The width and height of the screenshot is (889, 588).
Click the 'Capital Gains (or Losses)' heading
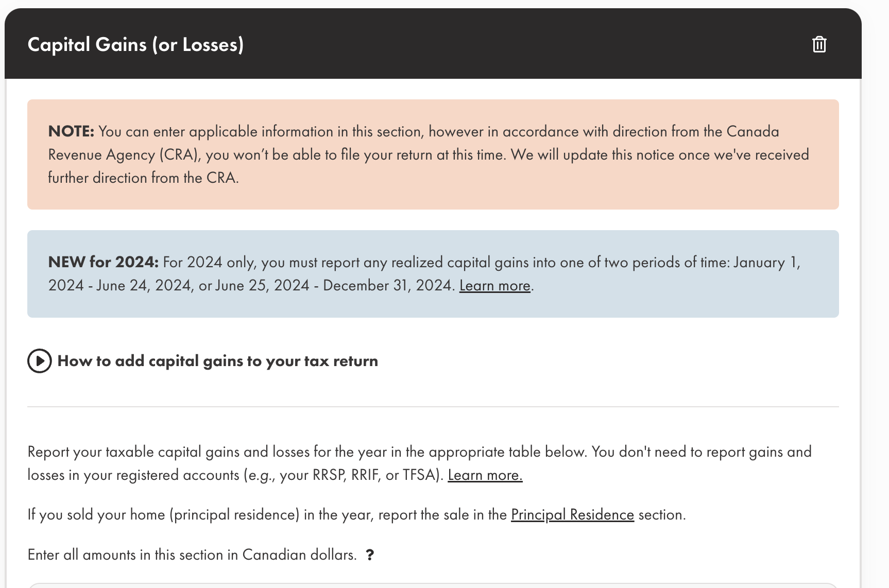(135, 45)
